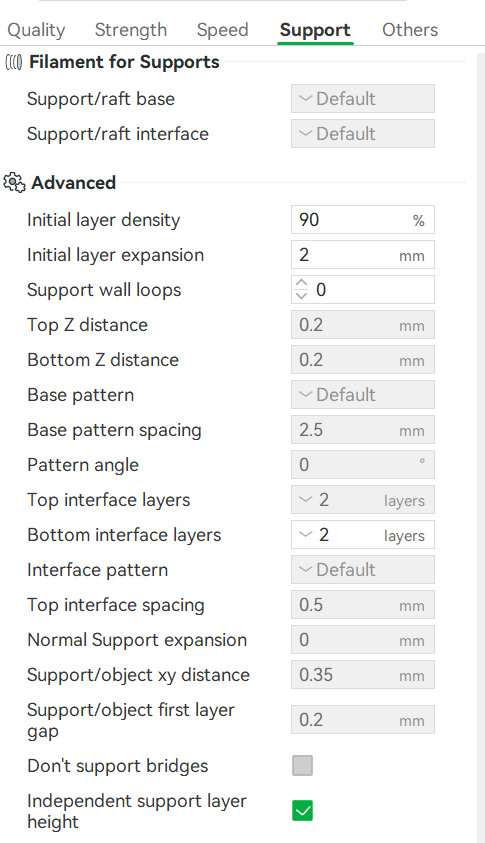The height and width of the screenshot is (843, 485).
Task: Disable Independent support layer height checkbox
Action: 302,811
